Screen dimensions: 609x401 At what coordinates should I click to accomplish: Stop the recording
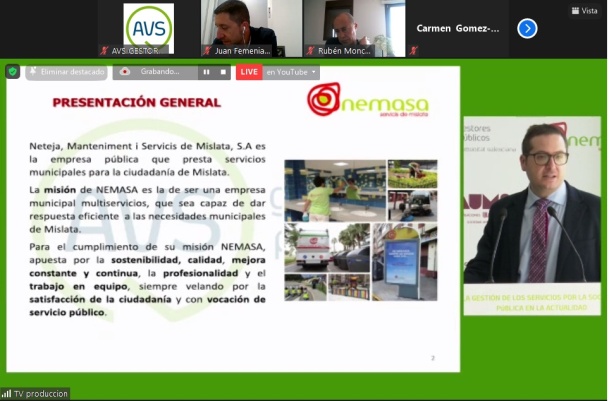tap(223, 72)
